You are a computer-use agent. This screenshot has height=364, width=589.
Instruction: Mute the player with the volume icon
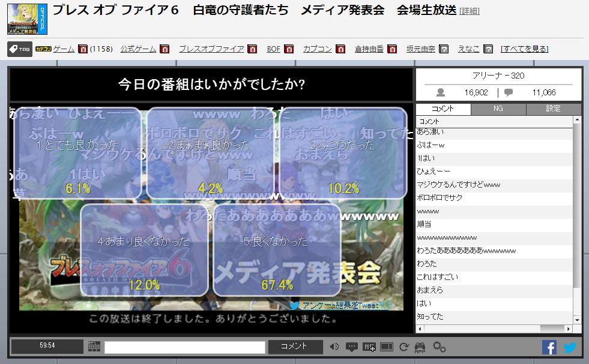pyautogui.click(x=334, y=347)
